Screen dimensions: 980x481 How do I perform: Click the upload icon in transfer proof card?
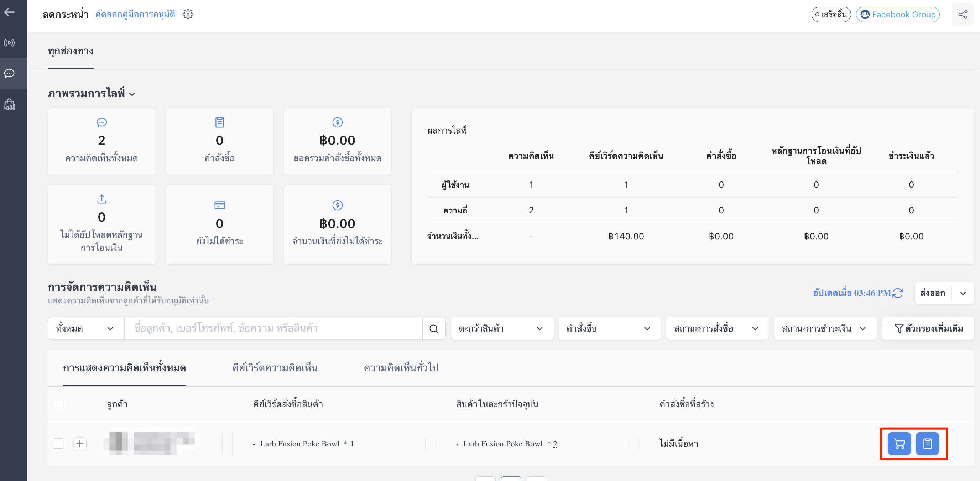pos(101,199)
